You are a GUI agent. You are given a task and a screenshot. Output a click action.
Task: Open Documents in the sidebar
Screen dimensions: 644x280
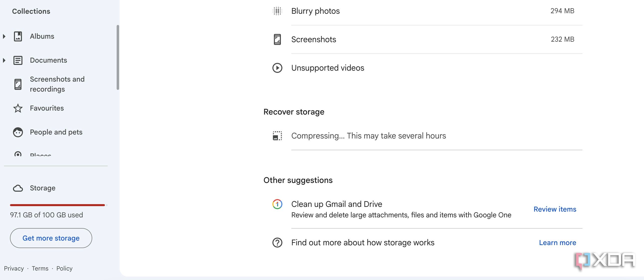[49, 60]
